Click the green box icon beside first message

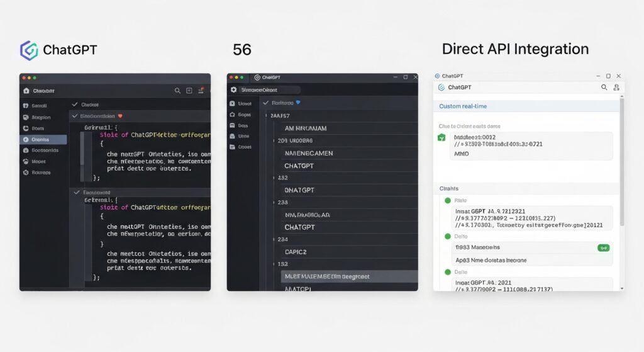click(x=441, y=137)
